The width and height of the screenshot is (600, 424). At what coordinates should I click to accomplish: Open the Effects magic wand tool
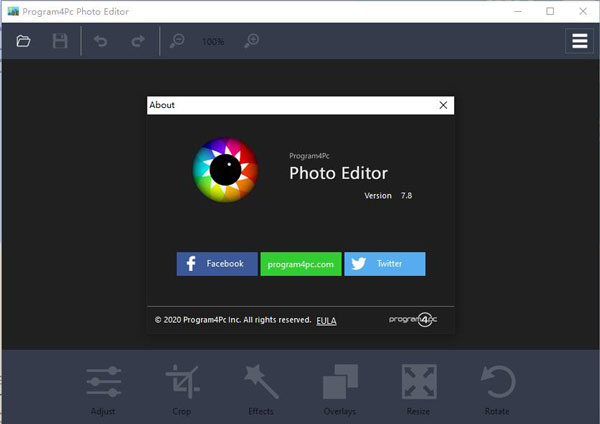point(261,390)
